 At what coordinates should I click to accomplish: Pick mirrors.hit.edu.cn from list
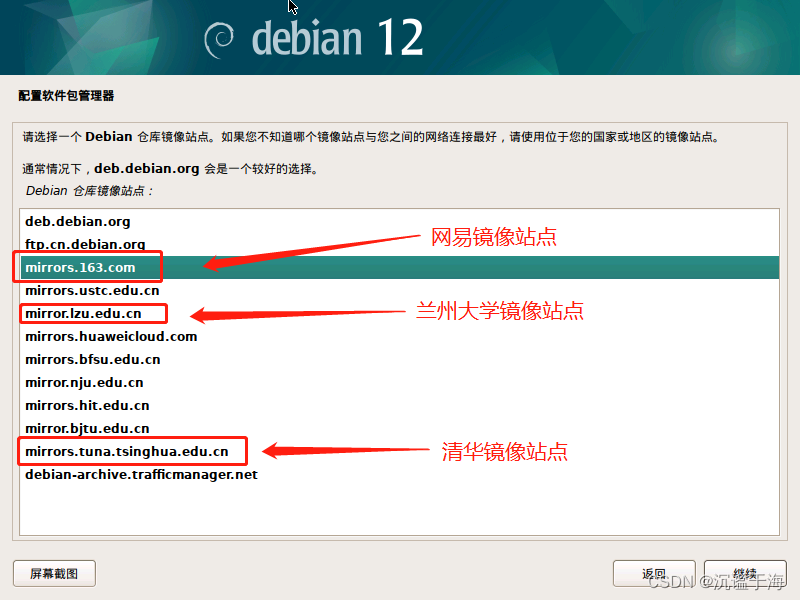[399, 405]
